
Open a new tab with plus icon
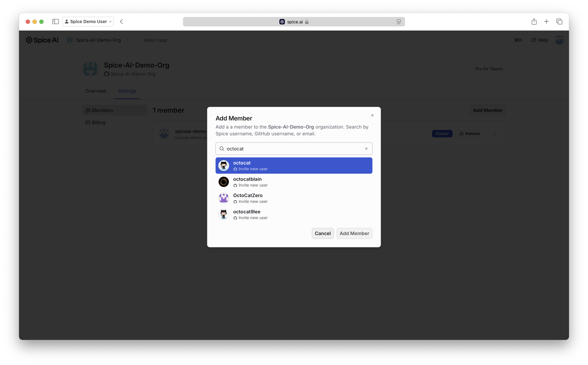coord(546,22)
